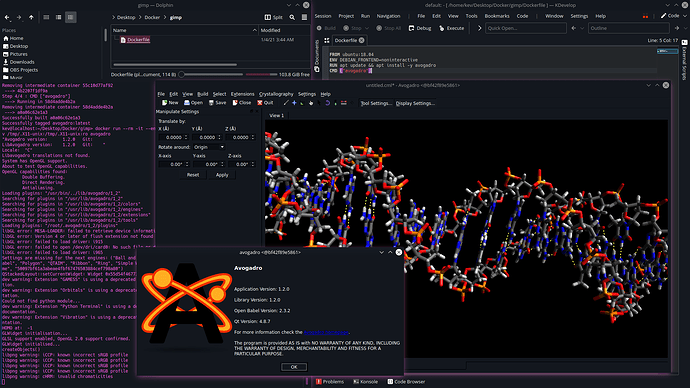The width and height of the screenshot is (690, 388).
Task: Adjust Dolphin zoom level slider
Action: (211, 74)
